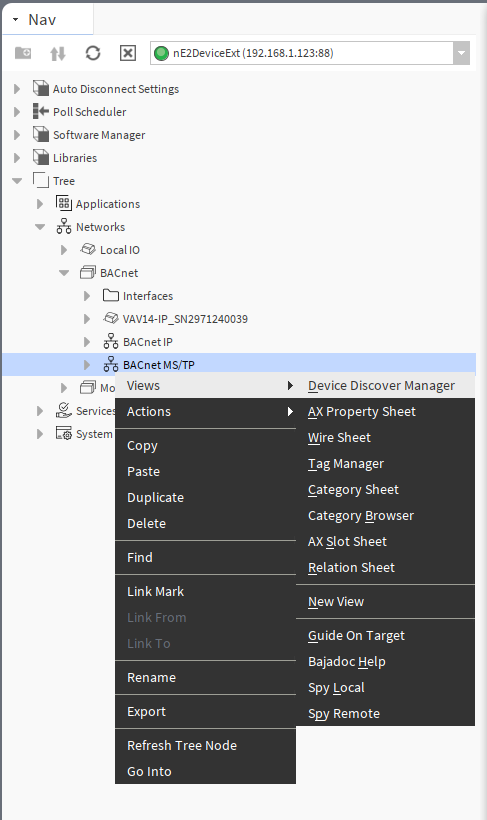Click the BACnet stacked box icon
487x820 pixels.
point(88,272)
